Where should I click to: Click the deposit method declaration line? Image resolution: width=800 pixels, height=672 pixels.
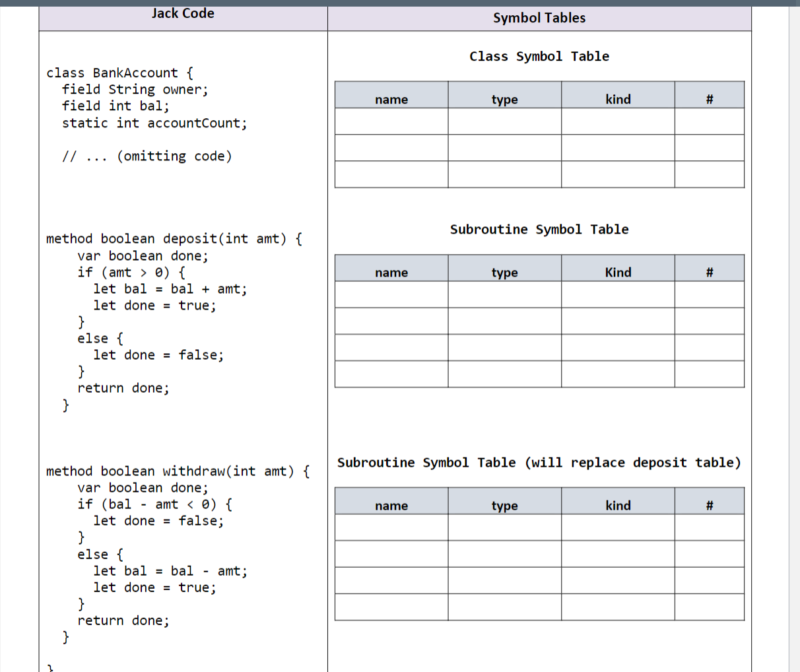tap(173, 239)
